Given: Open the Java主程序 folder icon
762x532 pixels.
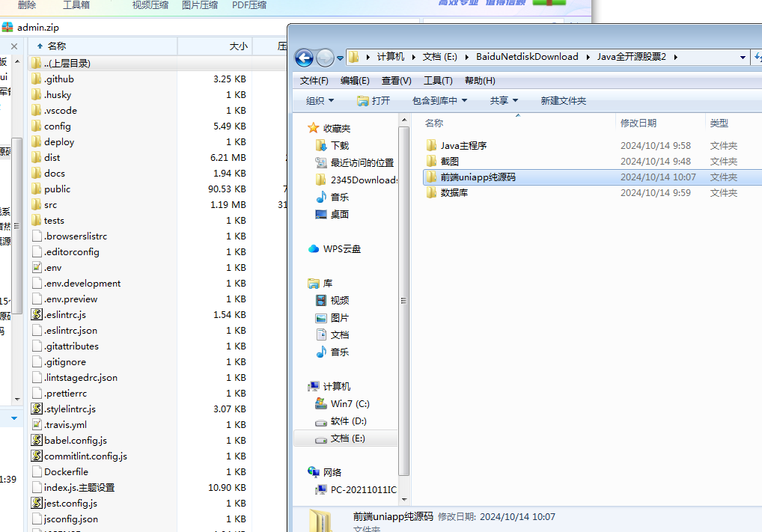Looking at the screenshot, I should [431, 145].
